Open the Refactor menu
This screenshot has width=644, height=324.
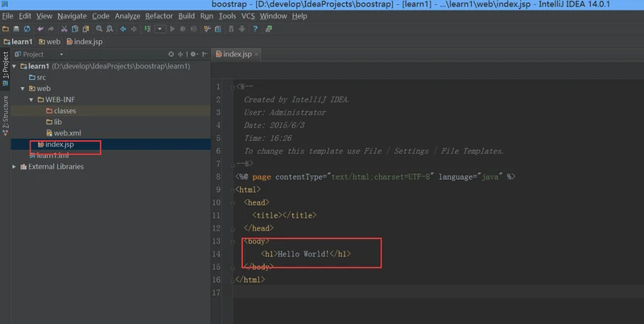coord(159,16)
